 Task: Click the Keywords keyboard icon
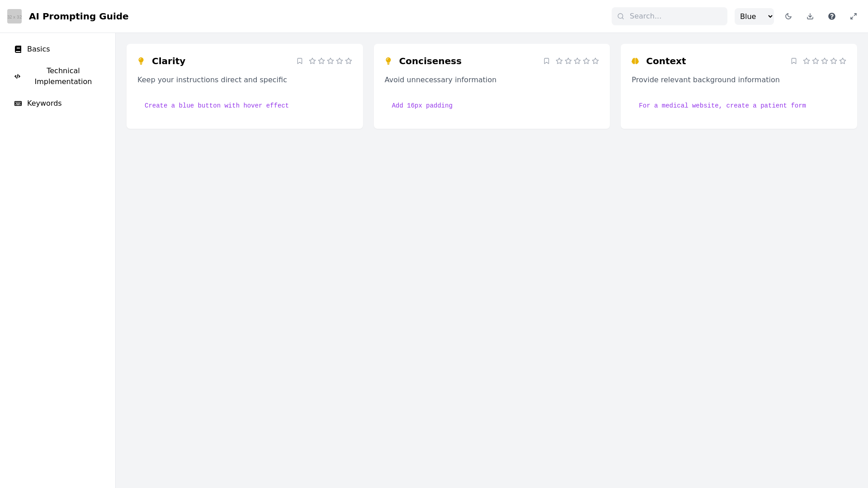18,103
